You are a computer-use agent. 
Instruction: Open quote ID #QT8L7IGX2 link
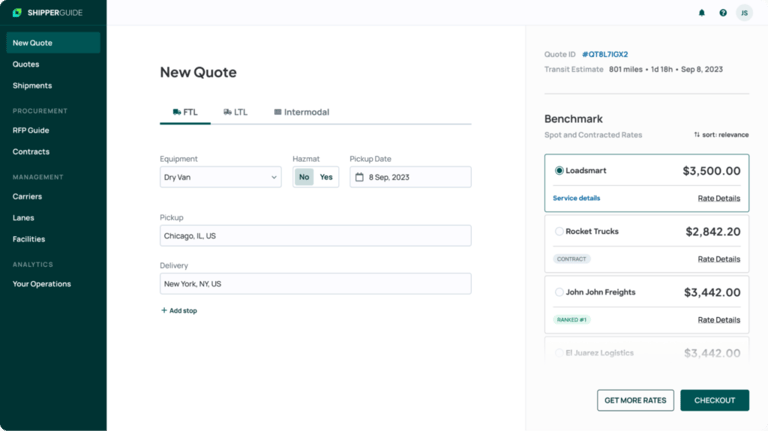(605, 54)
